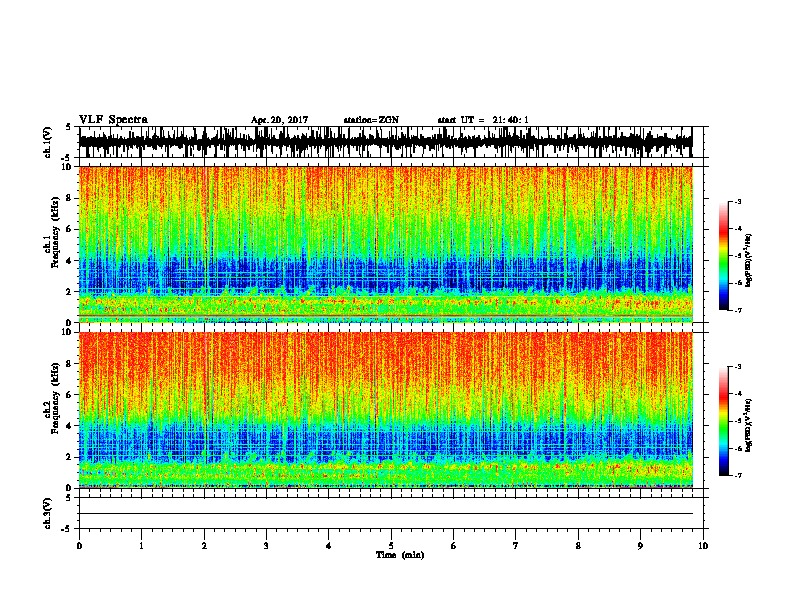Click the ch.2 "Frequency (kHz)" axis label

(x=55, y=398)
